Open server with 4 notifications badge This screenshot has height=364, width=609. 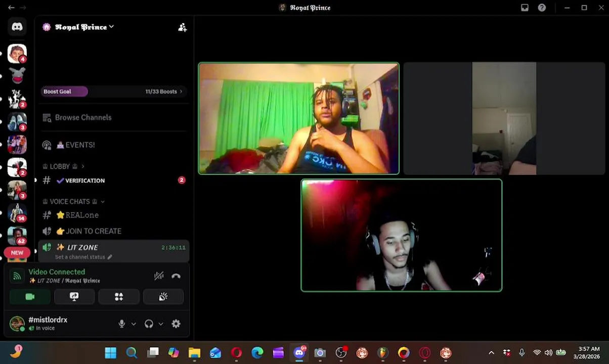(x=17, y=54)
